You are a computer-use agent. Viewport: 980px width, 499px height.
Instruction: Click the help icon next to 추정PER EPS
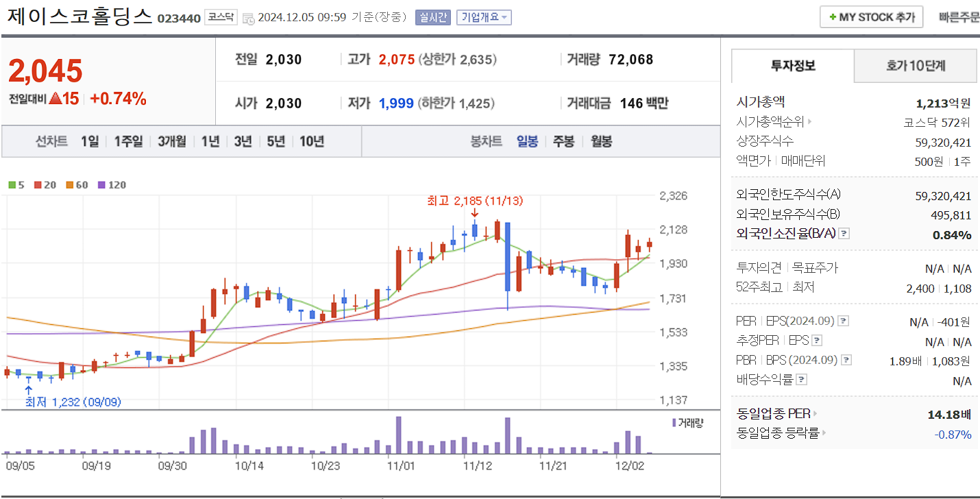(817, 341)
